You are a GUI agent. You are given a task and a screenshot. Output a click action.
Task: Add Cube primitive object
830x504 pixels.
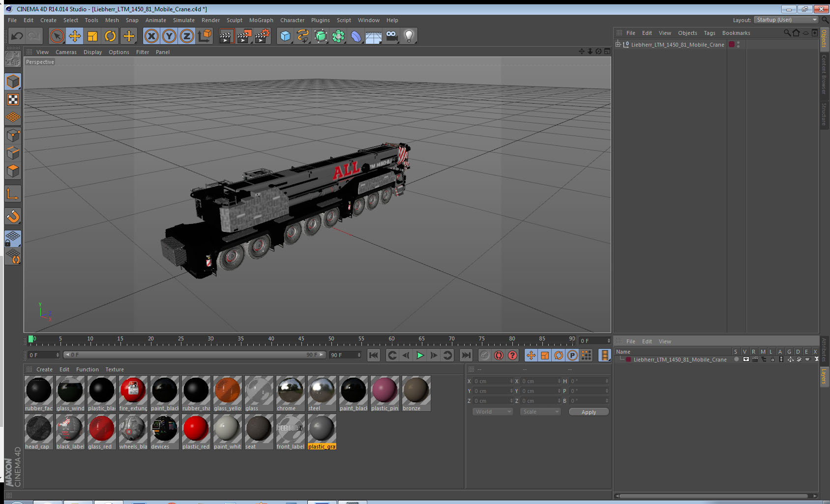coord(285,36)
